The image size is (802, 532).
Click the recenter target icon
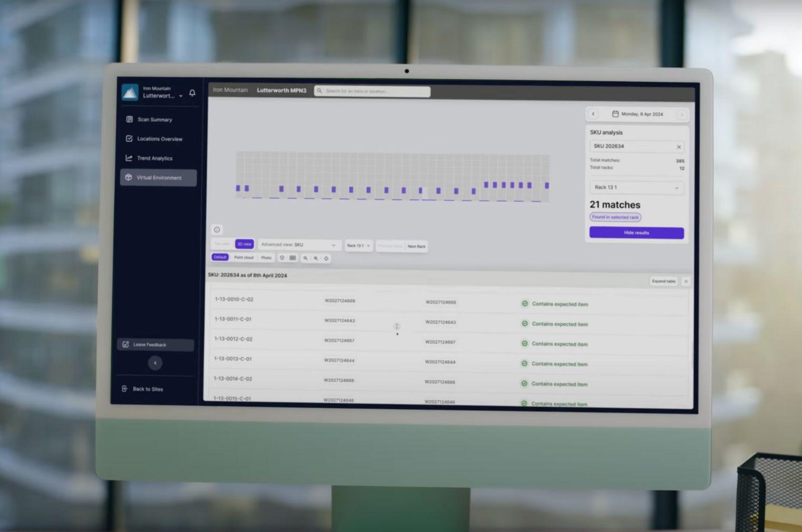coord(326,258)
